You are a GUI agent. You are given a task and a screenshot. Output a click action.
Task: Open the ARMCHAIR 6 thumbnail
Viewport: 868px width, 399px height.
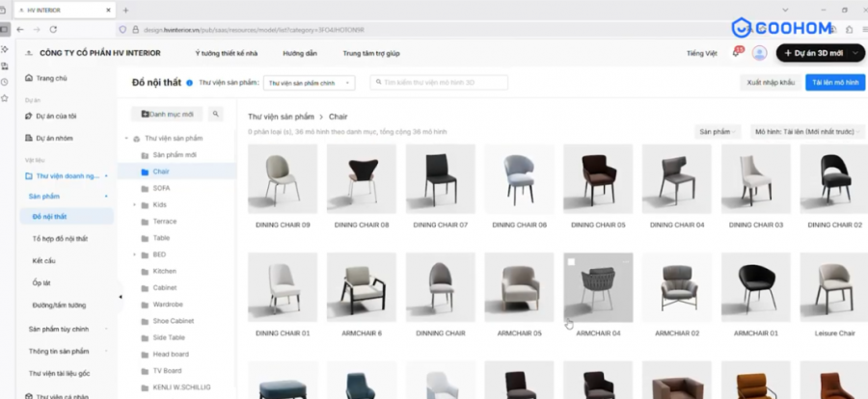[x=362, y=287]
